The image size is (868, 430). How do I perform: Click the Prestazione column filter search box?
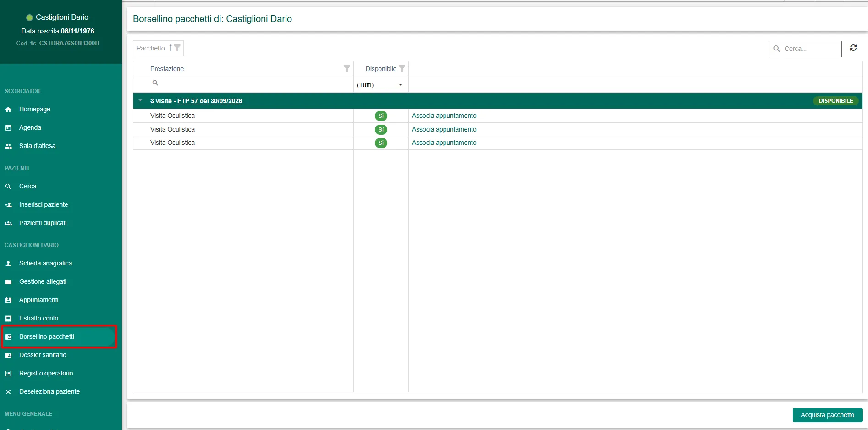click(x=243, y=83)
